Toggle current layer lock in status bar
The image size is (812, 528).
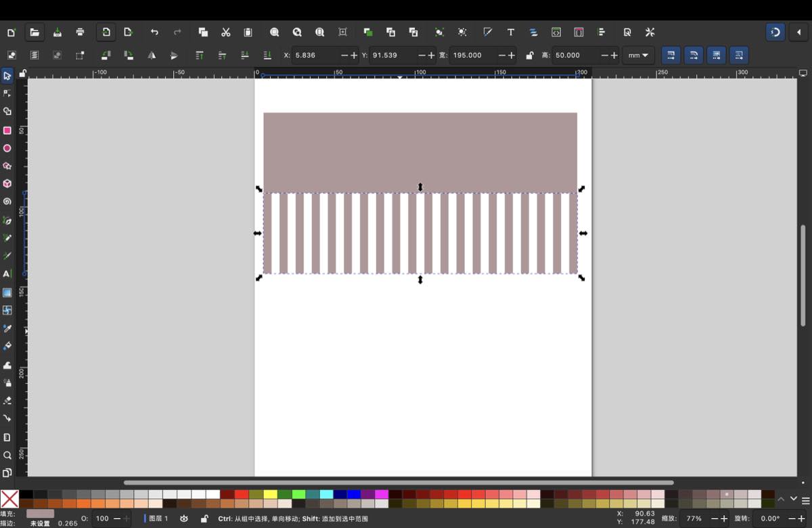tap(204, 519)
